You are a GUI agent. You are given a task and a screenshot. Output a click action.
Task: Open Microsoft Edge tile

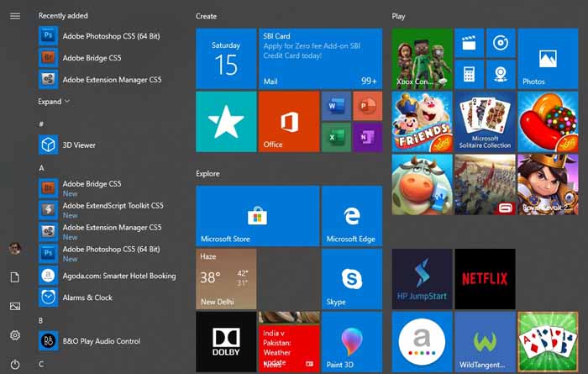pos(352,216)
